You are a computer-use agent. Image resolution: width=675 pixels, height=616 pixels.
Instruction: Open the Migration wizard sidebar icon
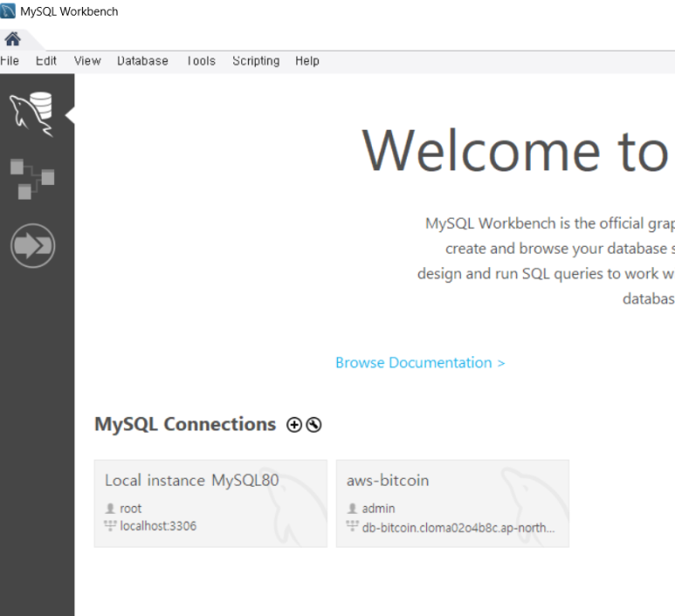point(32,246)
